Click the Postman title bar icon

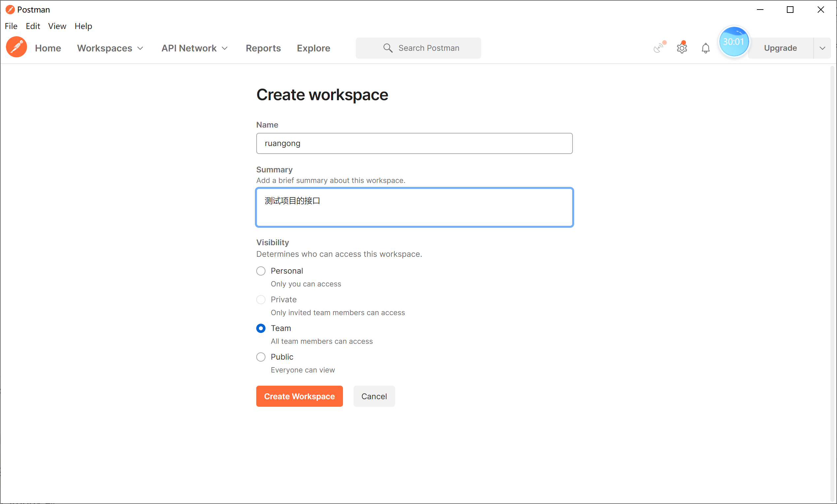[10, 10]
